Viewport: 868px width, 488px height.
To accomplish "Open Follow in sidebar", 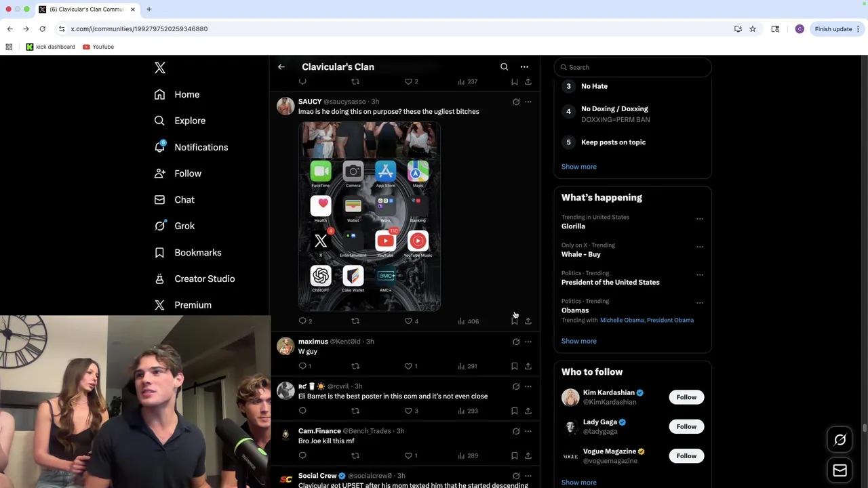I will click(x=178, y=174).
